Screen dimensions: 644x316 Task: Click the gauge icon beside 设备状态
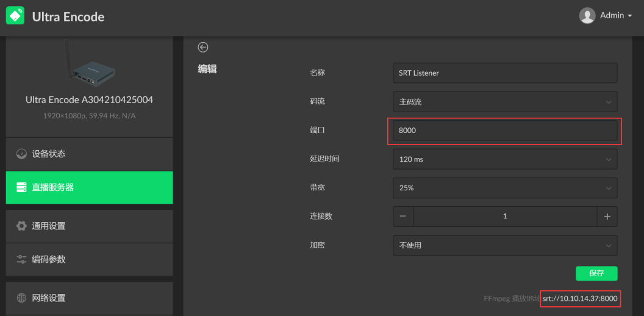21,154
